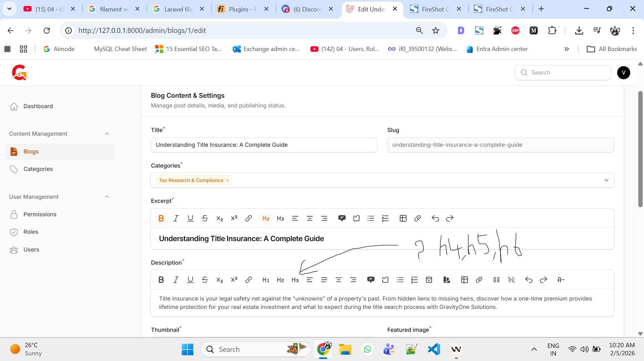Toggle bold in the Description toolbar
The height and width of the screenshot is (361, 644).
(161, 280)
